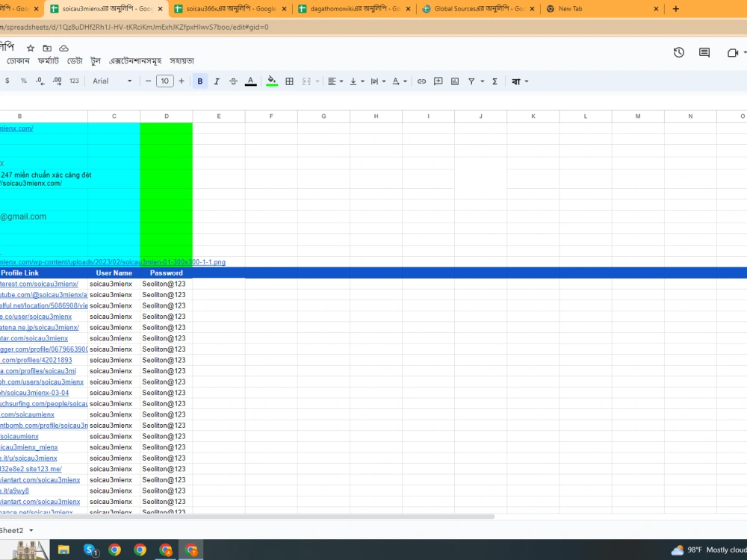The width and height of the screenshot is (747, 560).
Task: Select the User Name header cell
Action: (114, 273)
